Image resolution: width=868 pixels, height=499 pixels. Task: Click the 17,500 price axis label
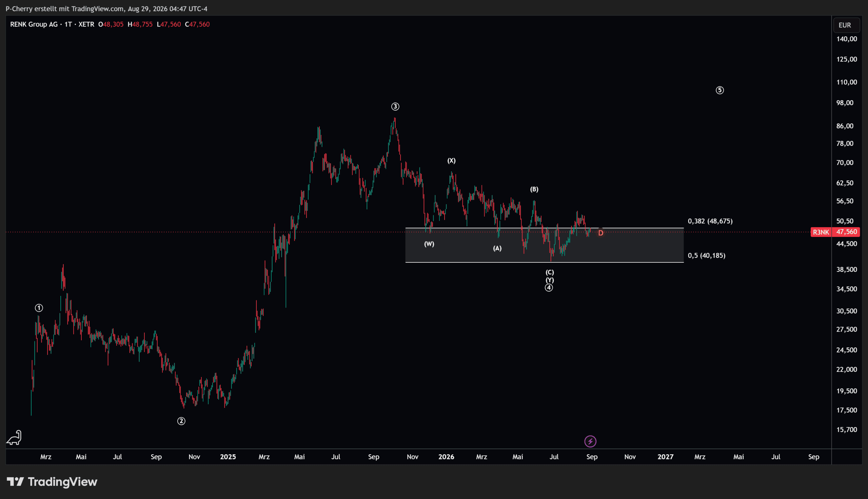click(847, 410)
